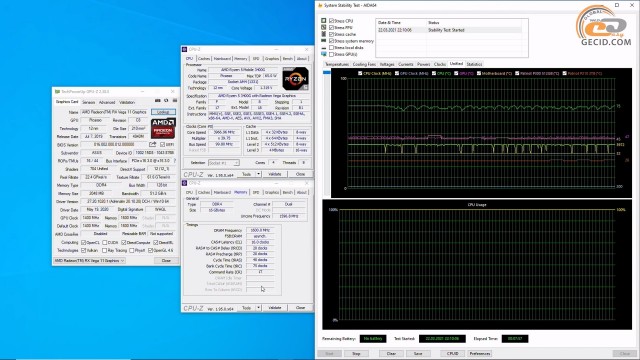Click the Lookup button in GPU-Z
The height and width of the screenshot is (360, 640).
click(163, 112)
